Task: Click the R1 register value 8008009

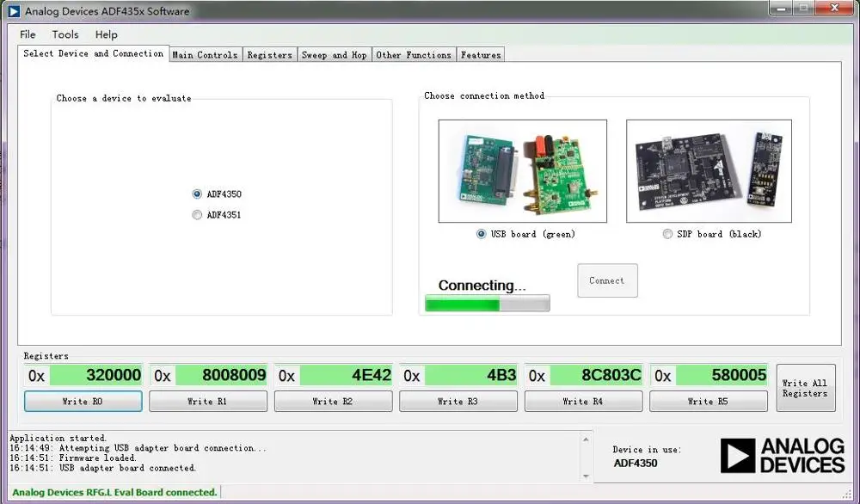Action: click(x=221, y=375)
